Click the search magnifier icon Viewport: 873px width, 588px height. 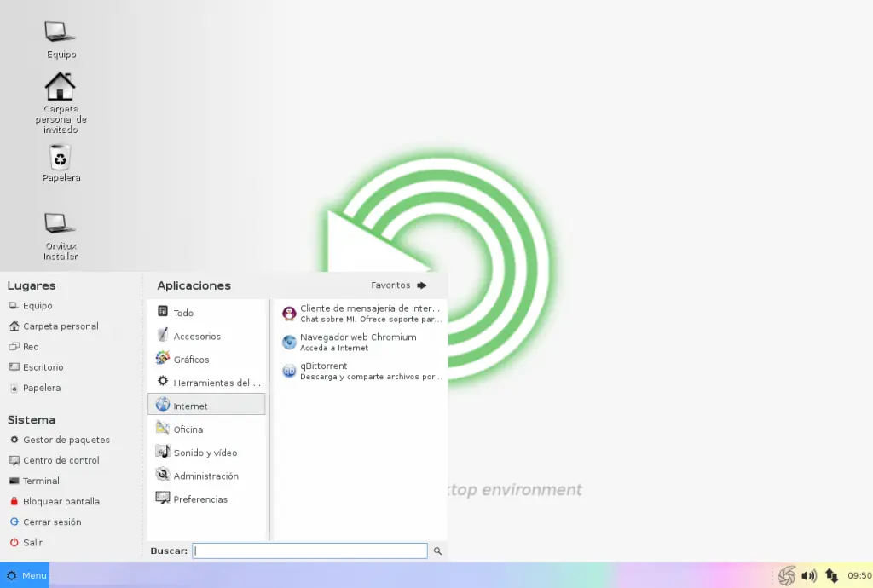click(437, 551)
